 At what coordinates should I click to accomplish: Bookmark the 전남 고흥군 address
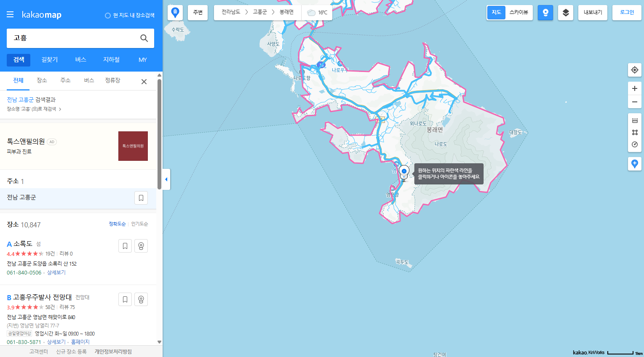point(141,198)
